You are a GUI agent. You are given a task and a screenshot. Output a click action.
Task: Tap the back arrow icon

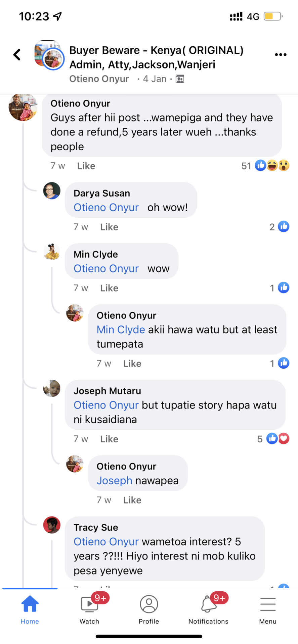(17, 55)
